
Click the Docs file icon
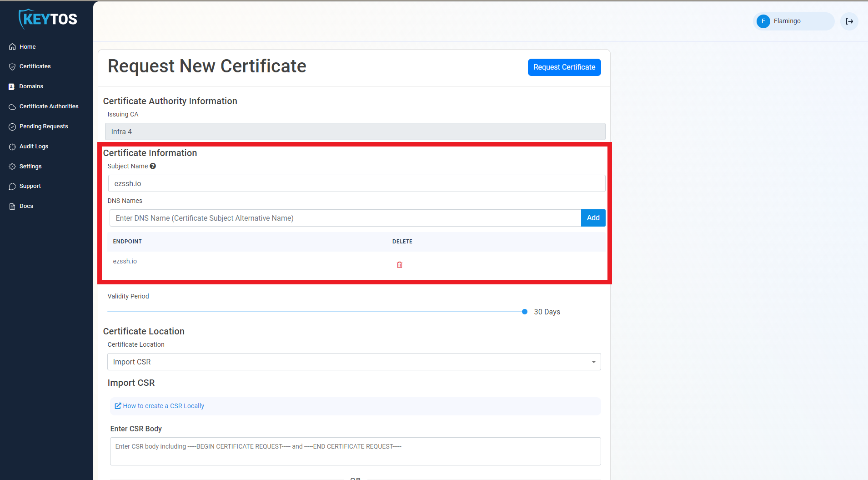(x=12, y=206)
